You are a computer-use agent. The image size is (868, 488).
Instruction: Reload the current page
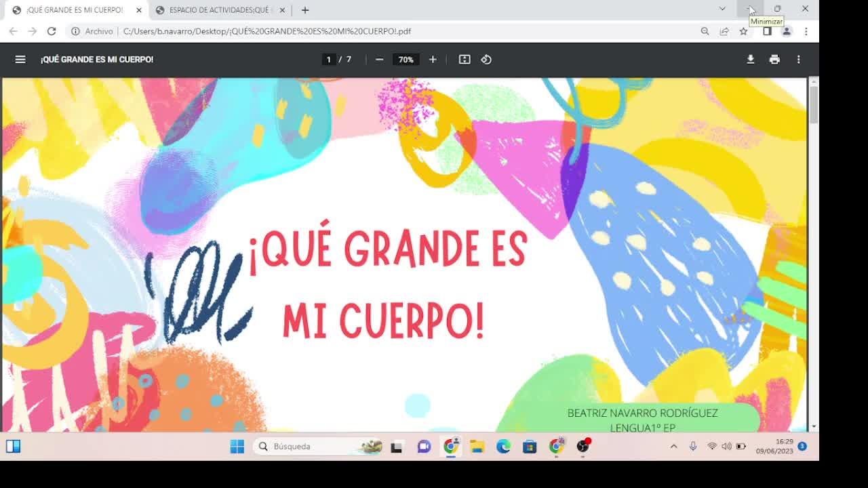(52, 31)
